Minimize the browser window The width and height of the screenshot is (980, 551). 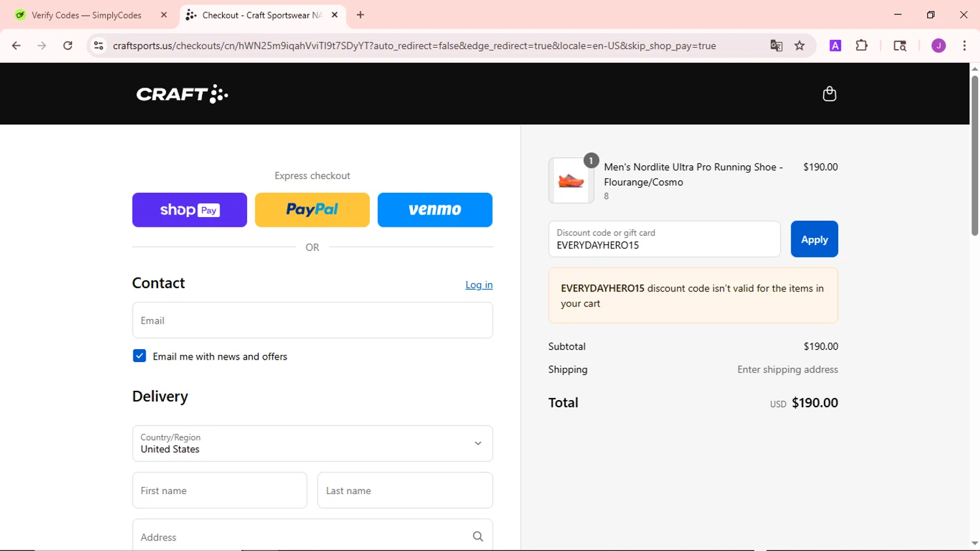click(x=898, y=14)
